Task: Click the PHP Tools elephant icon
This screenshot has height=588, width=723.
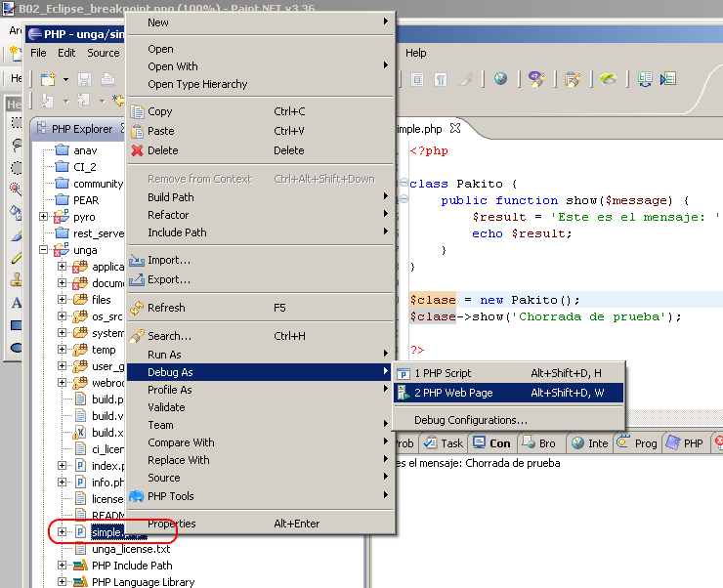Action: tap(137, 496)
